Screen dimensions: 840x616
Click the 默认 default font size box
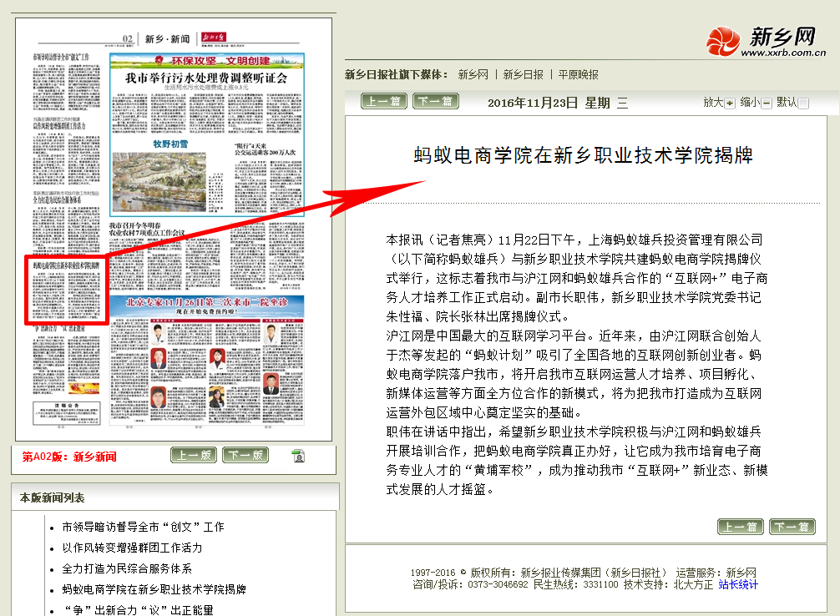[803, 103]
